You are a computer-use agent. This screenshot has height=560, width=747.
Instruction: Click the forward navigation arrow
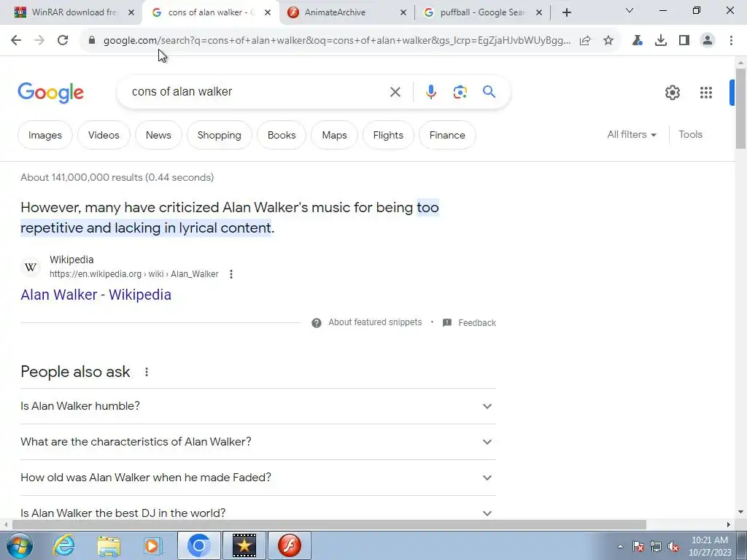pos(39,41)
